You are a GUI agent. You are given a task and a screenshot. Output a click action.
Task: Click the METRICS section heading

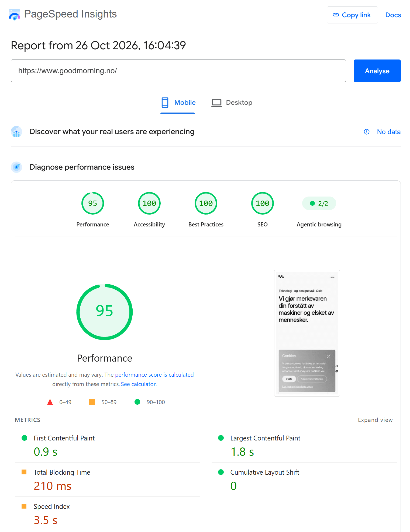coord(28,420)
